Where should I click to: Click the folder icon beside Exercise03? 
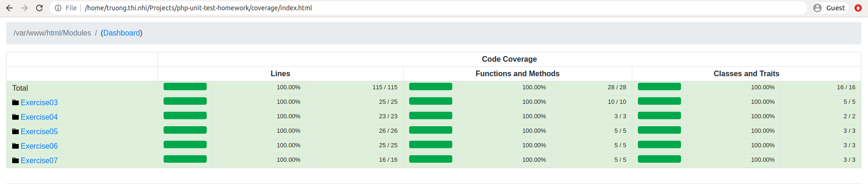pyautogui.click(x=15, y=102)
